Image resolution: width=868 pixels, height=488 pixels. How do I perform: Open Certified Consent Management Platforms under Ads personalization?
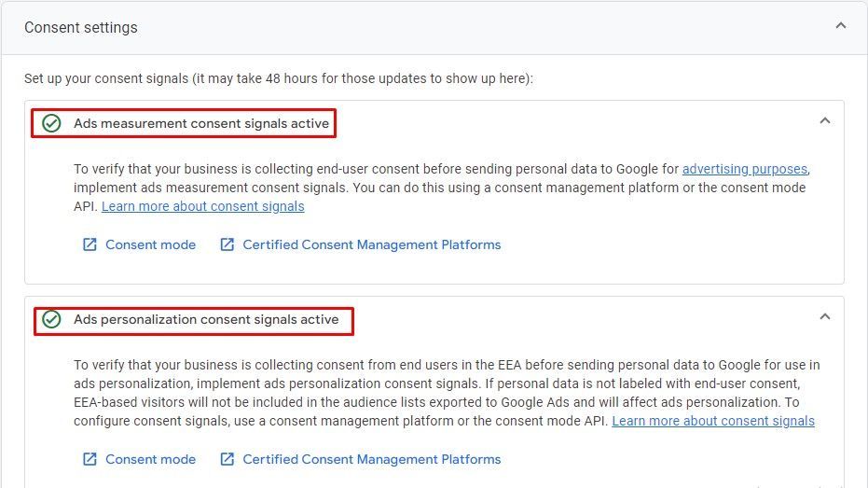(x=371, y=459)
